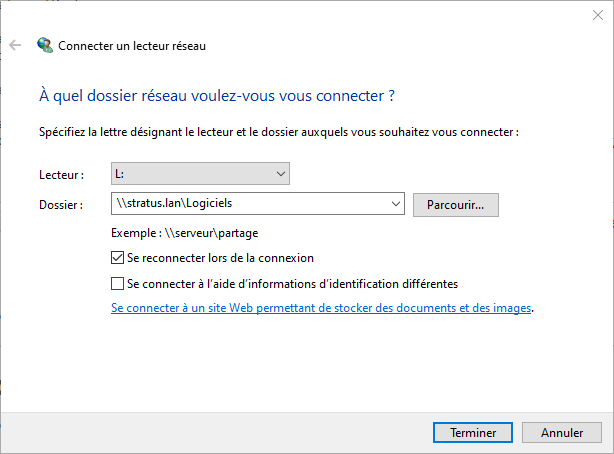Screen dimensions: 614x454
Task: Click the Lecteur : label
Action: coord(61,174)
